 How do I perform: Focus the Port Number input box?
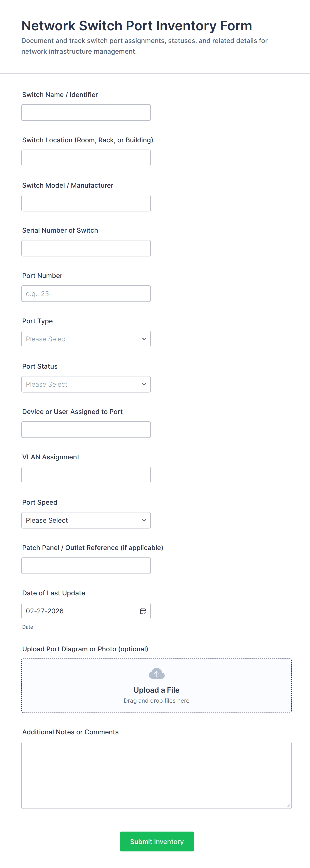(x=86, y=294)
